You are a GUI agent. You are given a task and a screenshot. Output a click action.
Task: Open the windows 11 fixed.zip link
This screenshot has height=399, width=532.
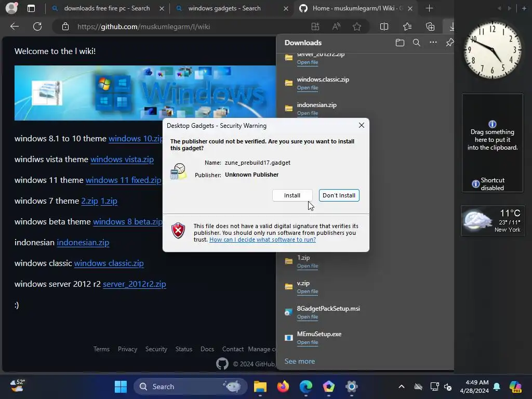tap(124, 180)
